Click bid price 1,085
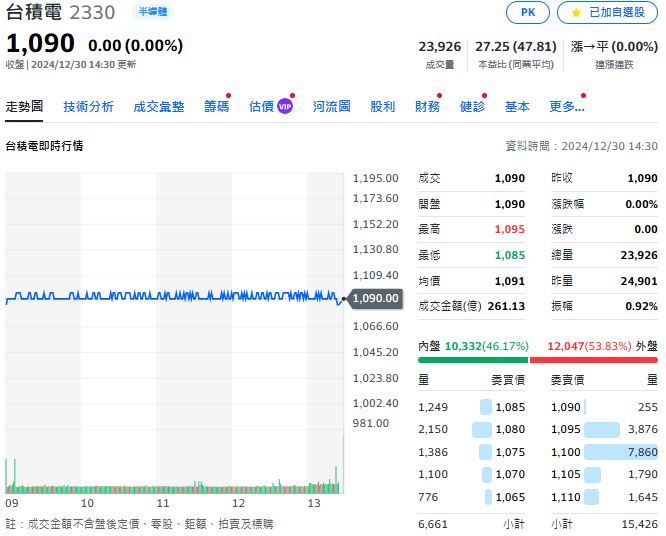The height and width of the screenshot is (536, 666). point(510,407)
